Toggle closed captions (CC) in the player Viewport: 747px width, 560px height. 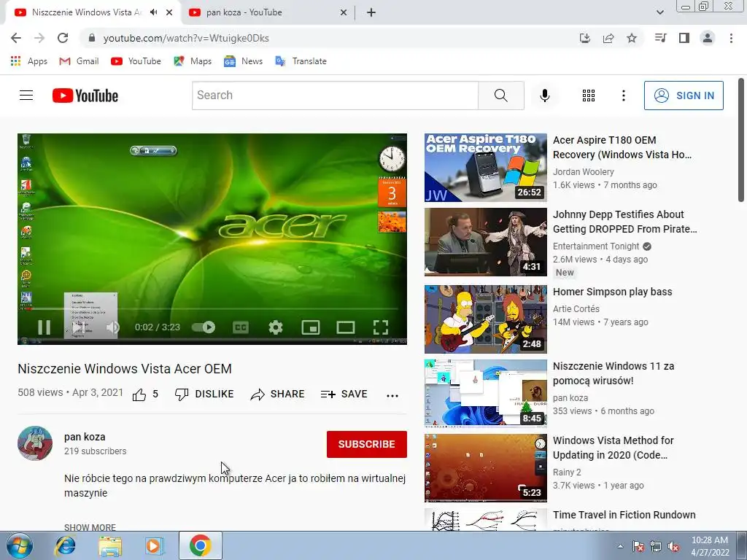(241, 327)
